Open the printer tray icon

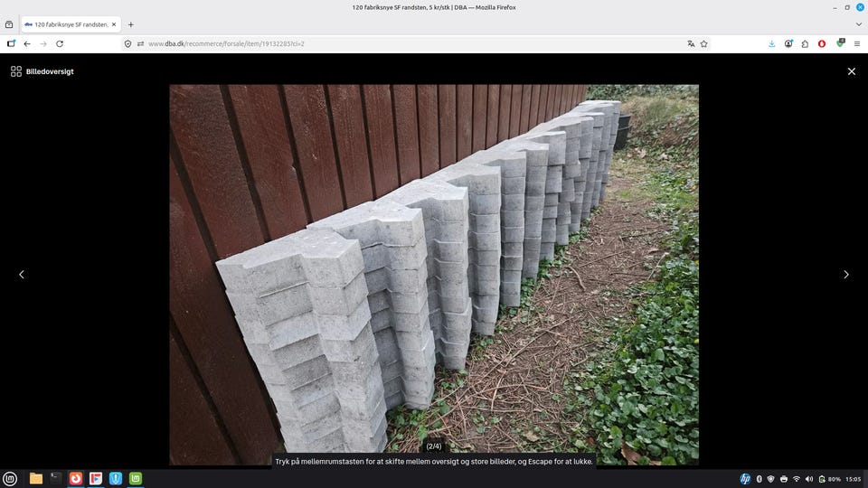point(783,479)
